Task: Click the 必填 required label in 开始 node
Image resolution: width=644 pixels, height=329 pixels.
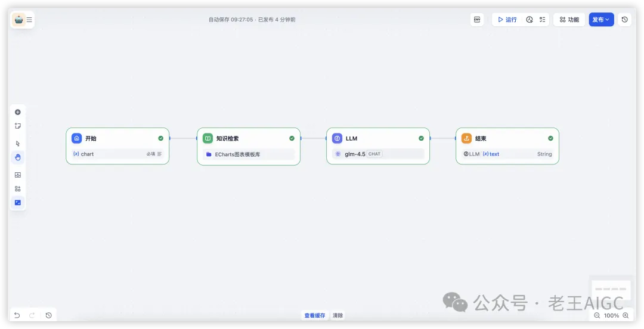Action: [151, 154]
